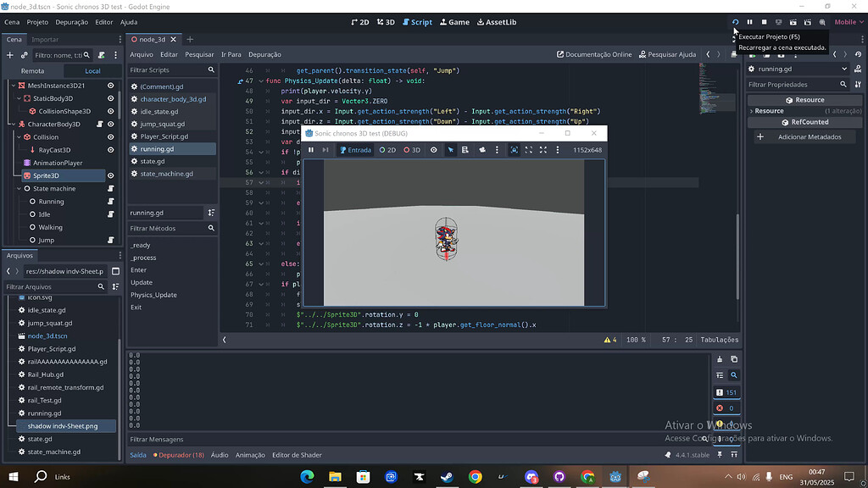This screenshot has width=868, height=488.
Task: Click Pesquisar Ajuda button
Action: (x=668, y=54)
